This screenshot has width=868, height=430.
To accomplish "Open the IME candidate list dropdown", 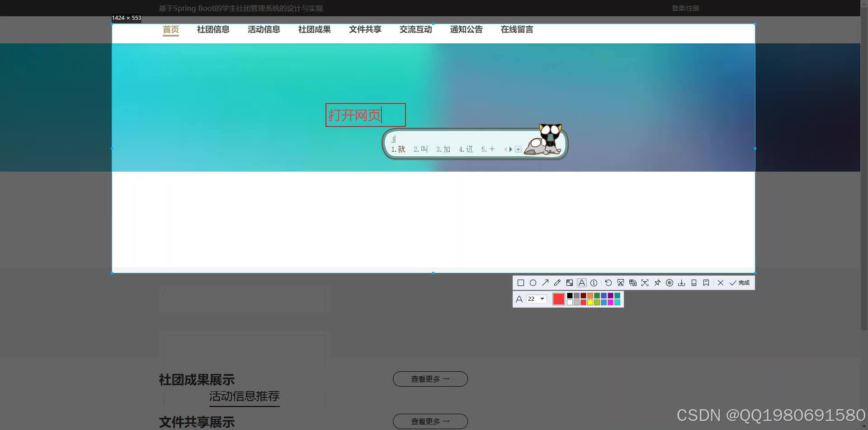I will click(518, 149).
